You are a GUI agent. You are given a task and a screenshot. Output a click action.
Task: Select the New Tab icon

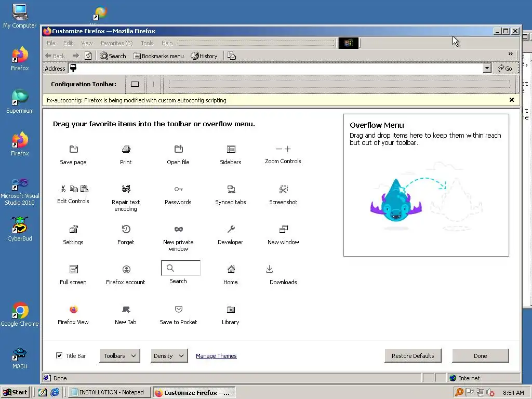tap(126, 309)
